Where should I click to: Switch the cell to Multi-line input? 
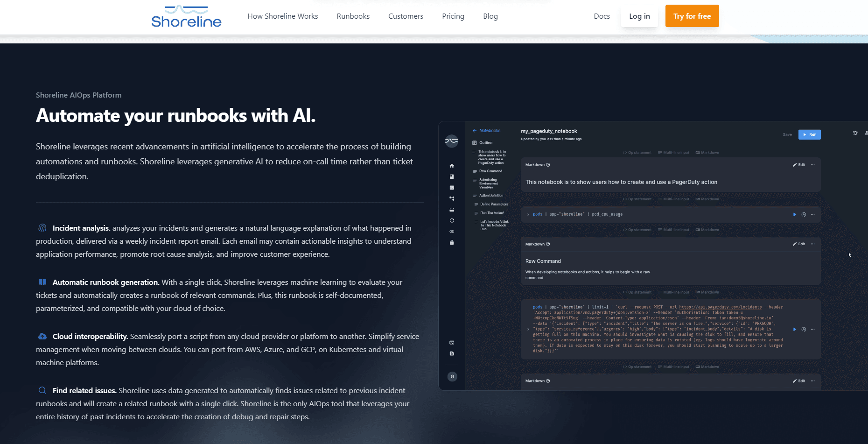[673, 152]
